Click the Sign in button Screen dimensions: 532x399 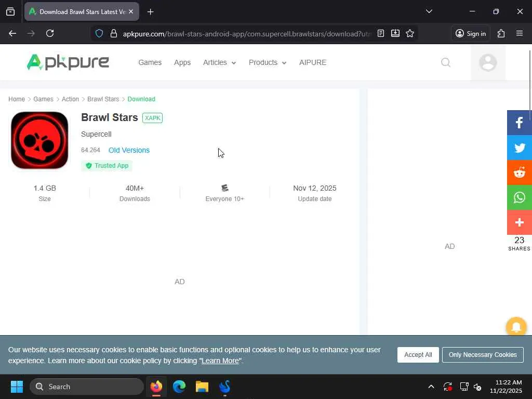coord(471,34)
